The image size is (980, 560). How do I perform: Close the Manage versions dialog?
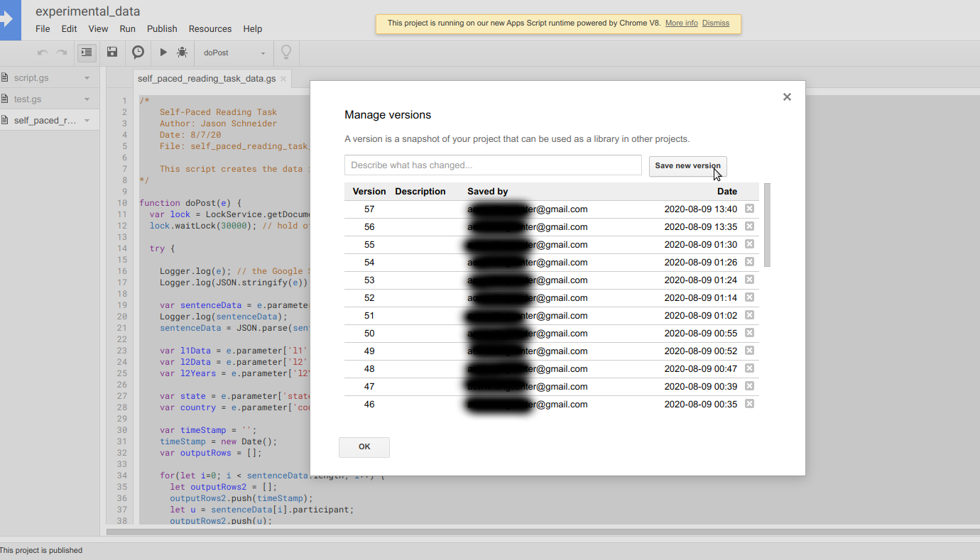pyautogui.click(x=787, y=97)
